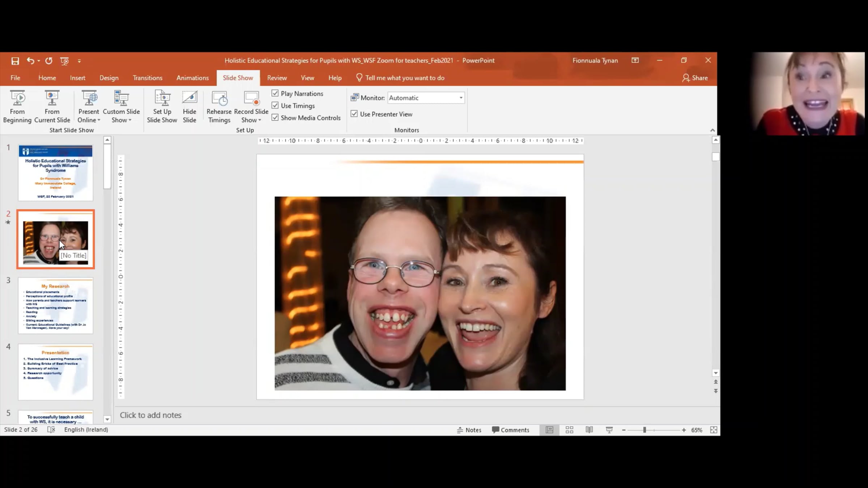Open the Set Up Slide Show dialog
868x488 pixels.
tap(162, 107)
